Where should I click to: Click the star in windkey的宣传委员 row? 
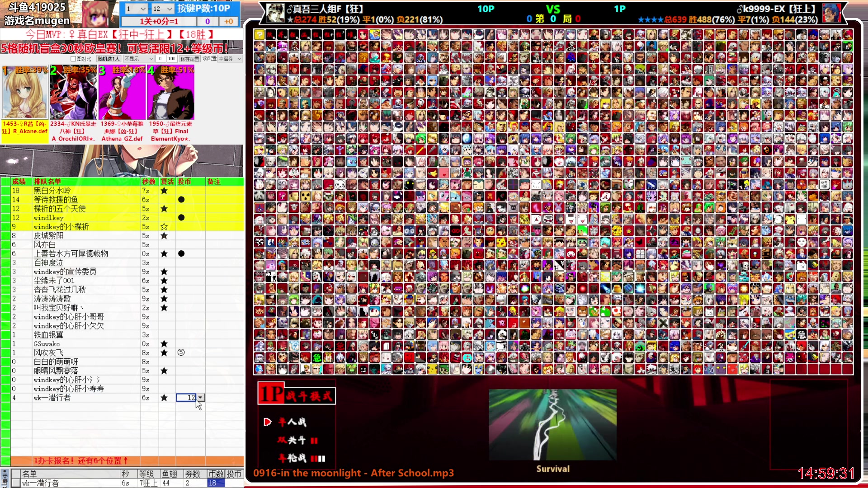(164, 272)
